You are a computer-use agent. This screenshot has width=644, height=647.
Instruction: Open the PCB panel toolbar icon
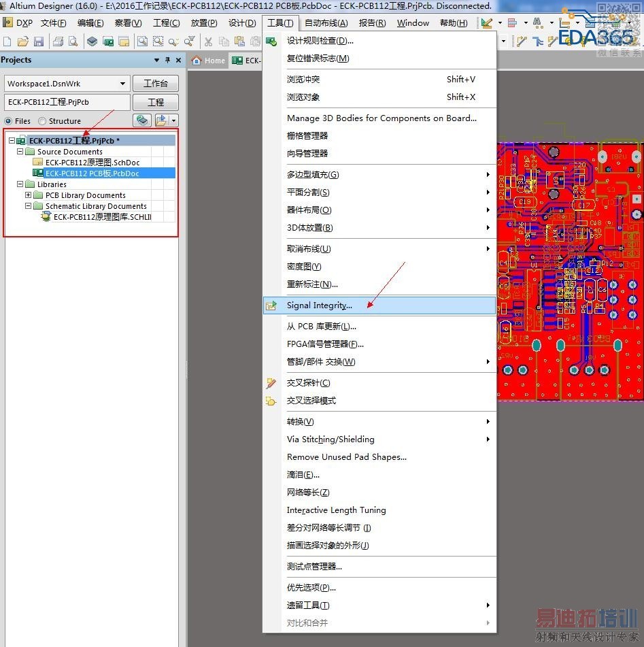pos(108,42)
